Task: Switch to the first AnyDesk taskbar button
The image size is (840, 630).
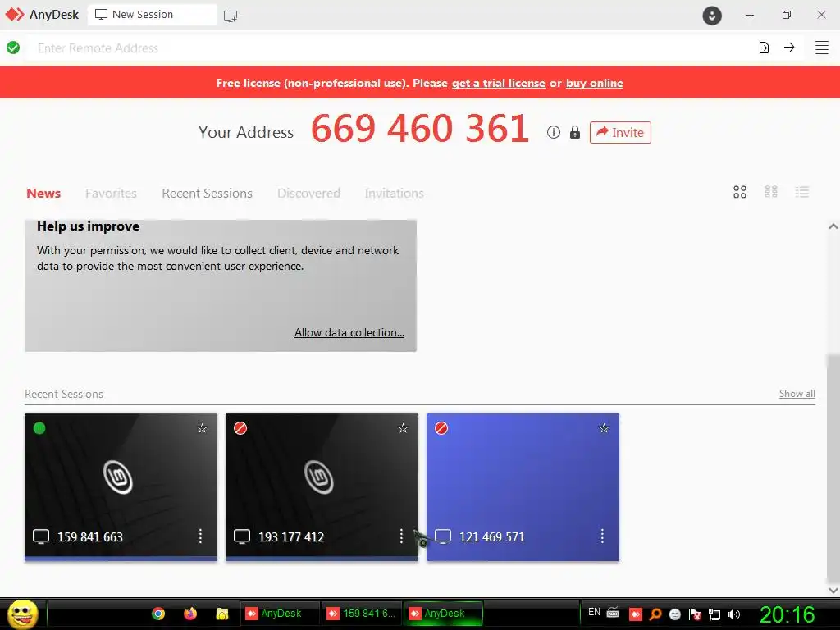Action: pos(279,614)
